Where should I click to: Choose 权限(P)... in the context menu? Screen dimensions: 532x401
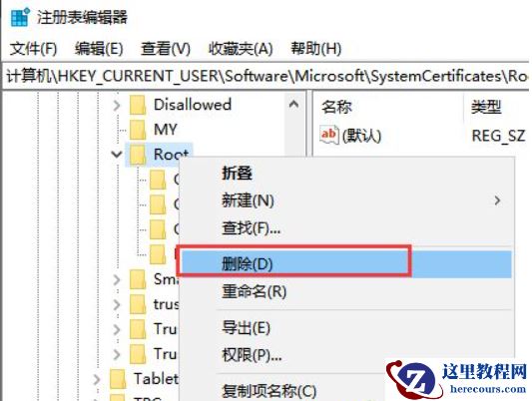click(345, 355)
